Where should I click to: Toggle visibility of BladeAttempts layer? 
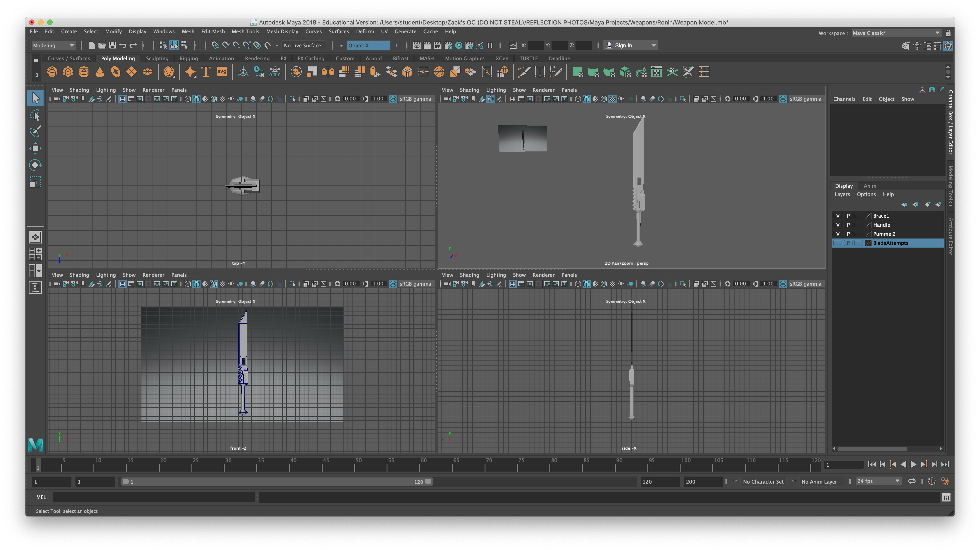[837, 243]
